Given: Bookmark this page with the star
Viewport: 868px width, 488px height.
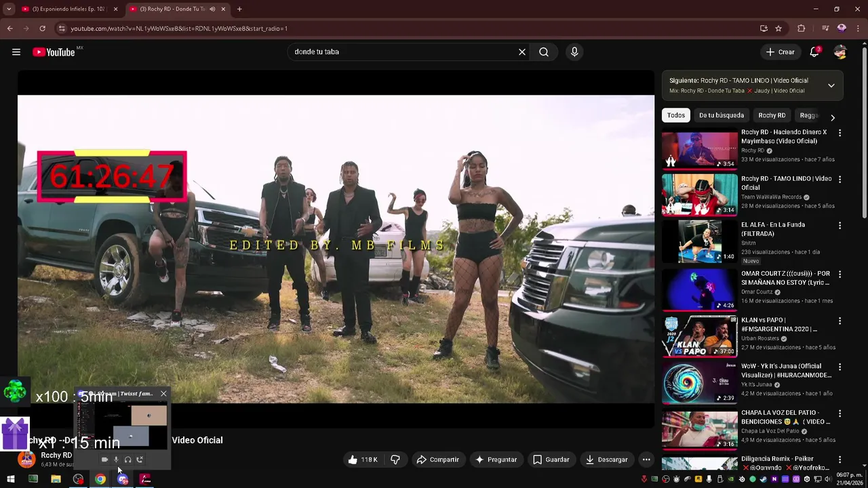Looking at the screenshot, I should (778, 28).
